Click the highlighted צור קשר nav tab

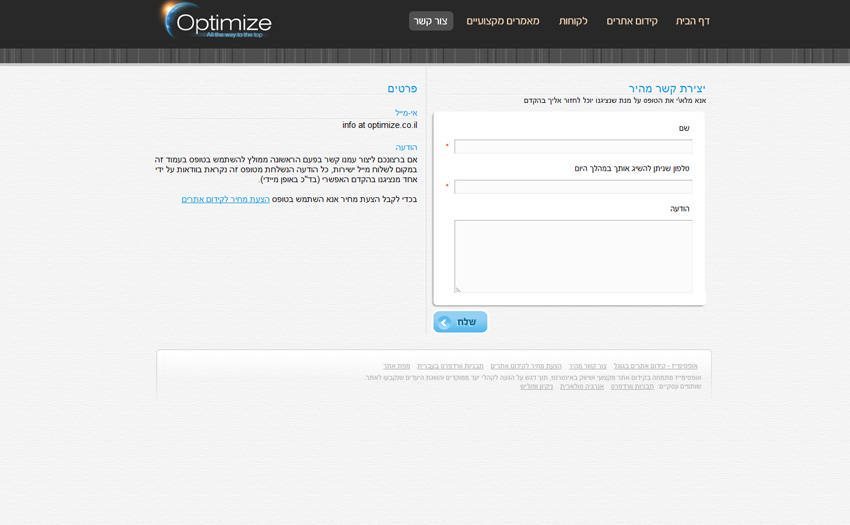430,21
